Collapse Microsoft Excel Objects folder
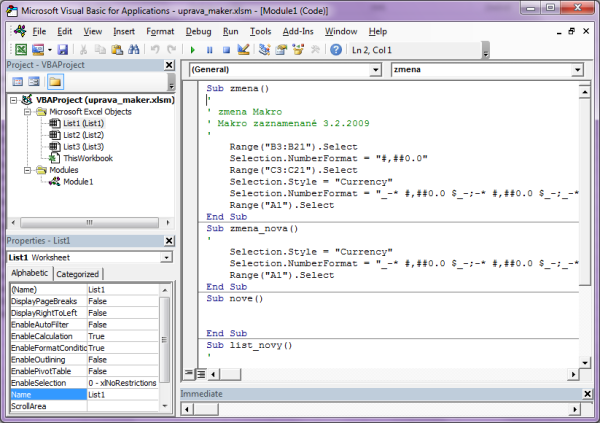Viewport: 600px width, 423px height. click(x=27, y=112)
